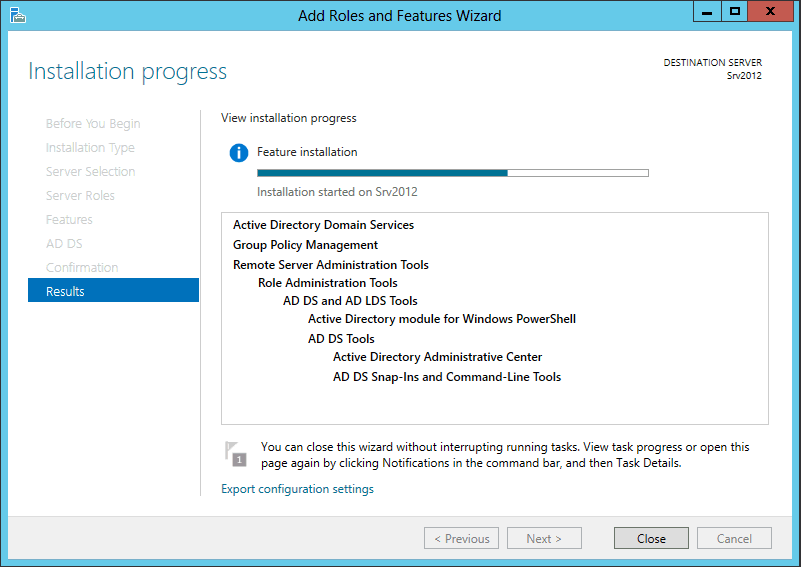Click the 'Installation started on Srv2012' status text

[337, 192]
